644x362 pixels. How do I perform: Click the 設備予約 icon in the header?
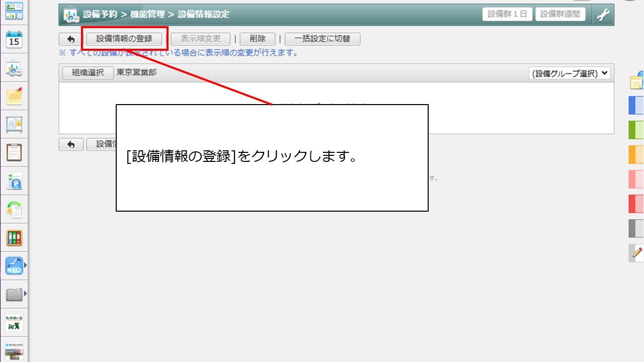[x=71, y=15]
